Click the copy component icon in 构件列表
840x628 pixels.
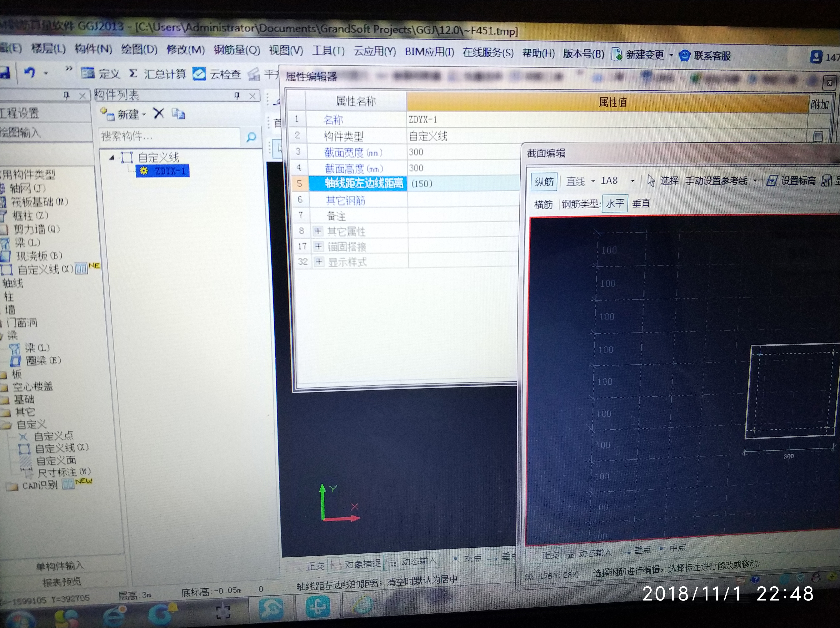coord(178,113)
